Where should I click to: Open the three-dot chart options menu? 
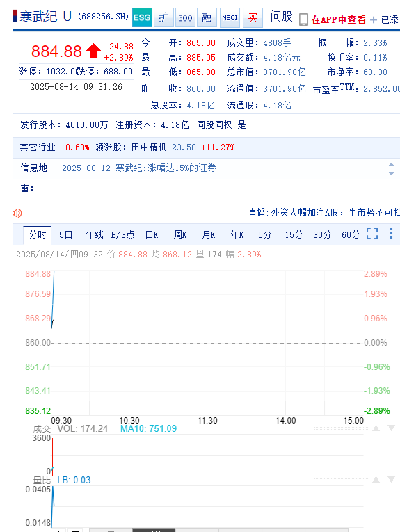pyautogui.click(x=391, y=234)
